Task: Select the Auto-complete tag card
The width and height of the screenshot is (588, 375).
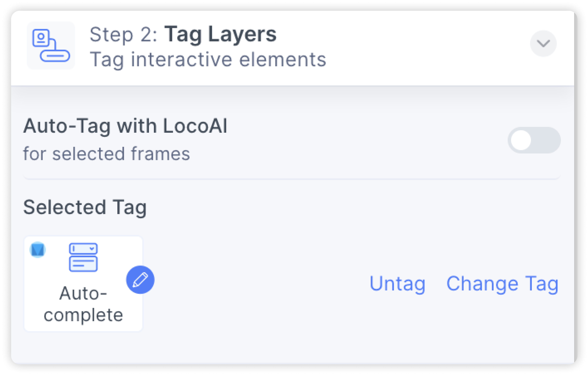Action: pos(83,284)
